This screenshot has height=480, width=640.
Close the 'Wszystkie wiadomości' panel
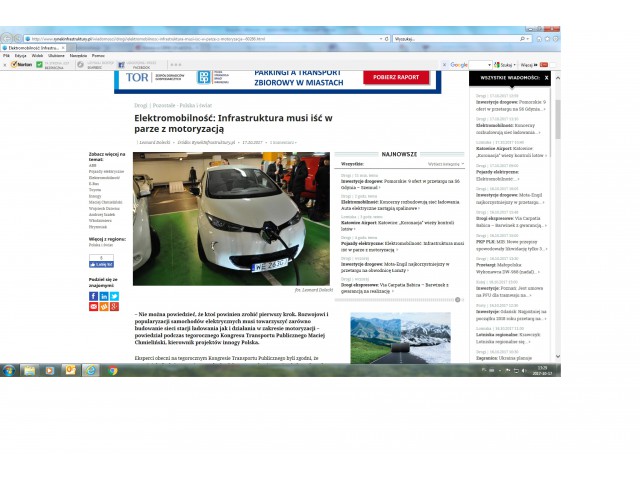[x=546, y=77]
